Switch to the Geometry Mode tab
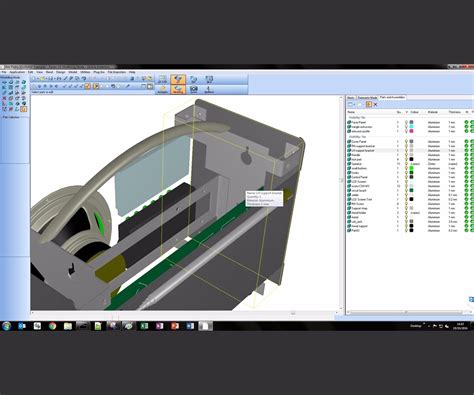Viewport: 474px width, 395px height. 367,98
